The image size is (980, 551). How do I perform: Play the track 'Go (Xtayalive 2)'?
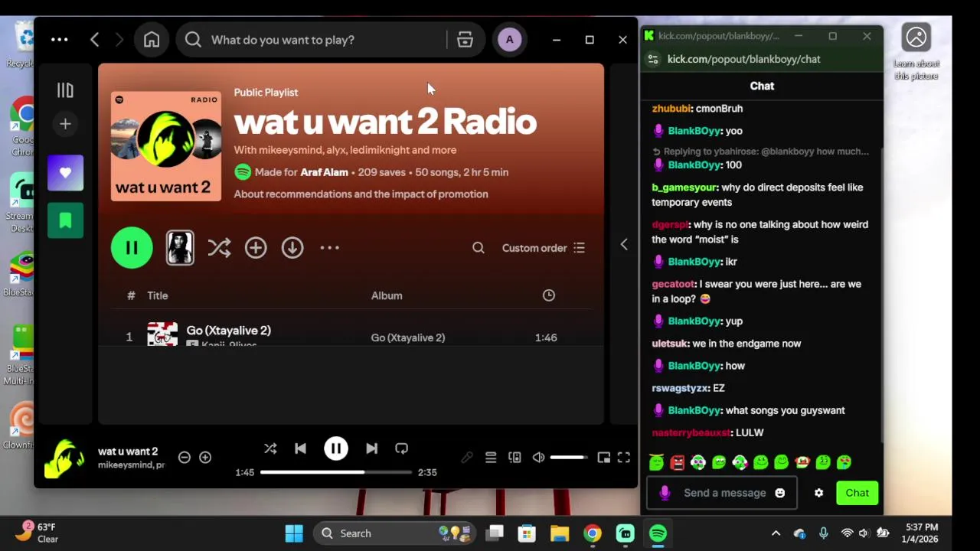point(228,331)
